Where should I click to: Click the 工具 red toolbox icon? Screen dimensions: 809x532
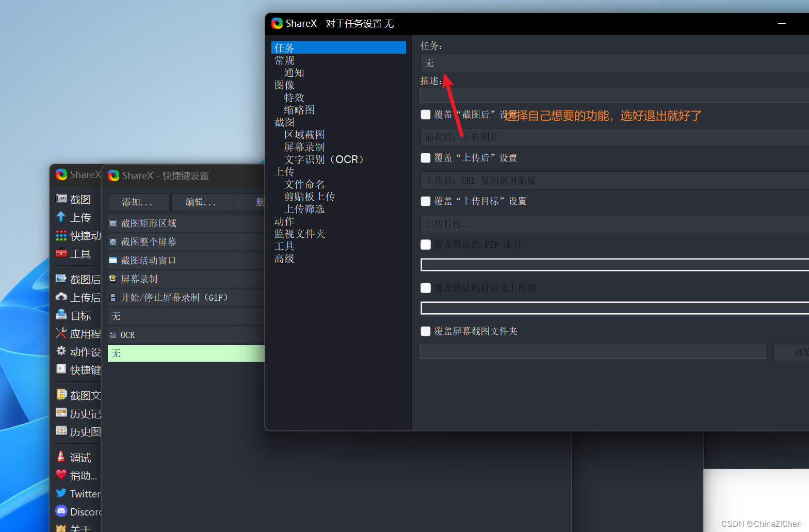(x=61, y=253)
